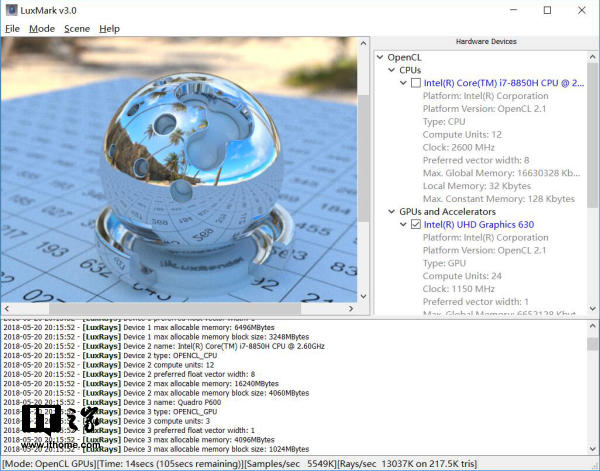Open the Help menu

coord(109,29)
